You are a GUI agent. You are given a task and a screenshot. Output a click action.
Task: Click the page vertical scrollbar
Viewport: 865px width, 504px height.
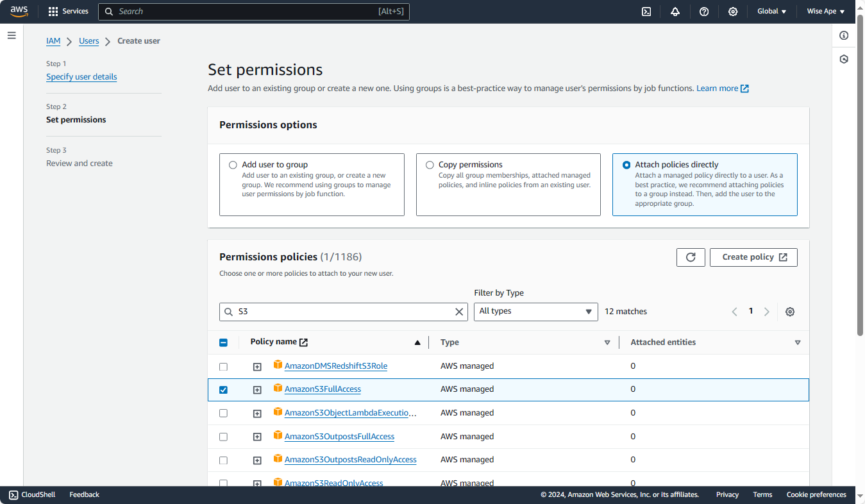[x=861, y=174]
